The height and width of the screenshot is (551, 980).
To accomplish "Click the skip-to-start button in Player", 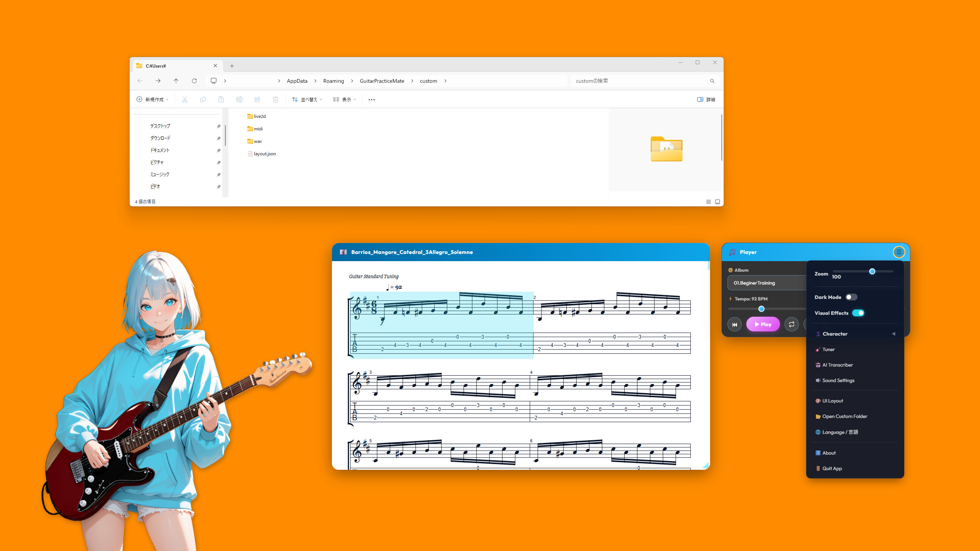I will click(734, 324).
